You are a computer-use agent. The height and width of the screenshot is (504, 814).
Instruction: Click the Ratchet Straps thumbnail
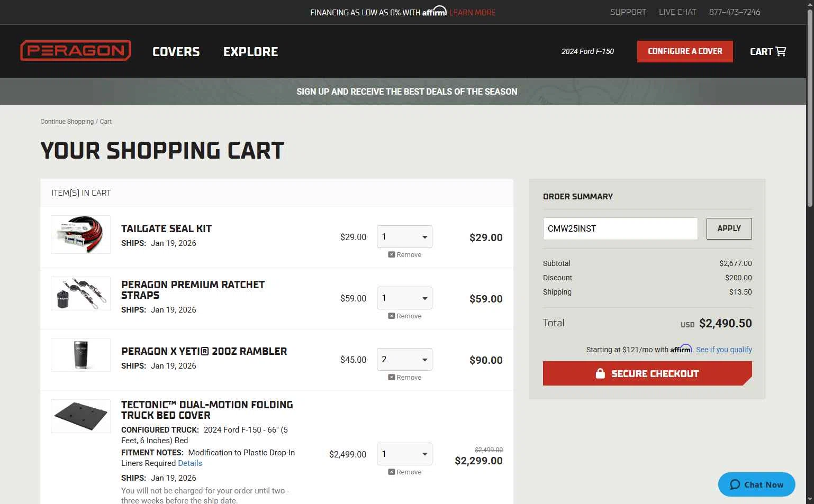point(80,294)
